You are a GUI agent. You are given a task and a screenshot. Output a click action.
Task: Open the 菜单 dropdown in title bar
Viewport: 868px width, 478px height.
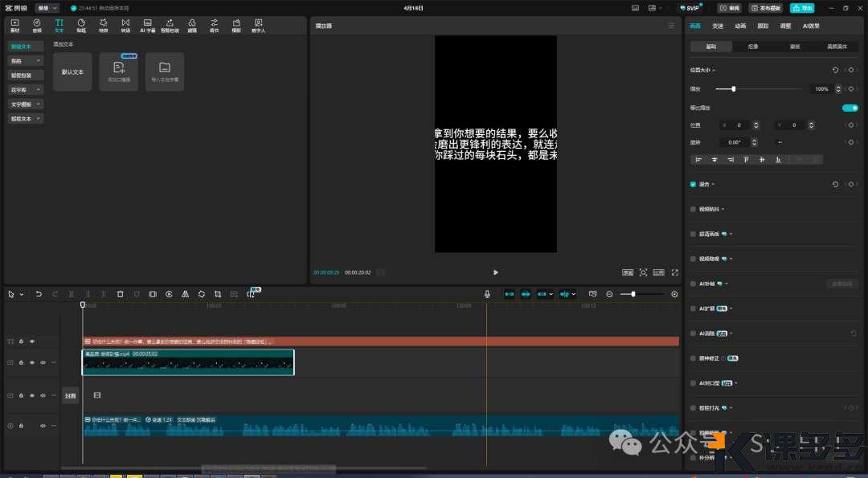pos(47,8)
